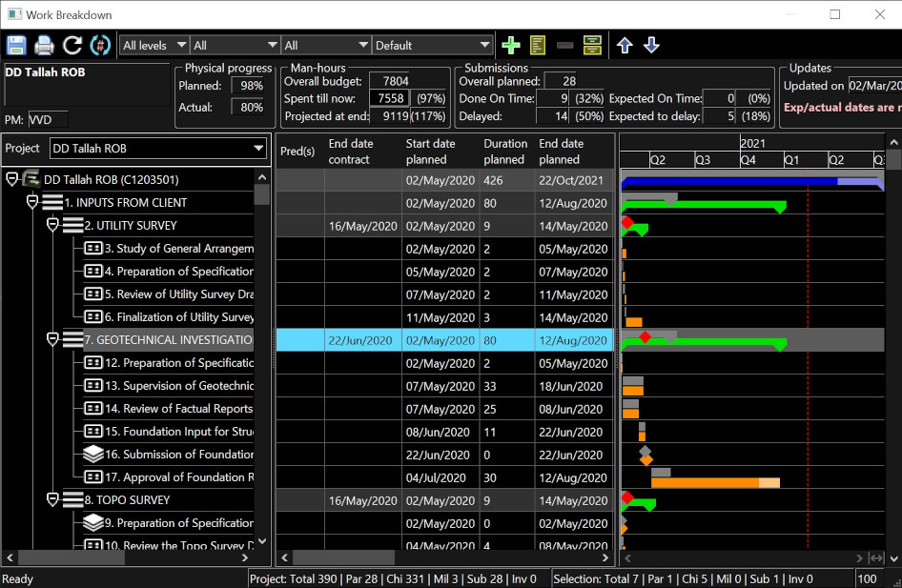Click the grey minus Remove icon
The height and width of the screenshot is (588, 902).
564,45
